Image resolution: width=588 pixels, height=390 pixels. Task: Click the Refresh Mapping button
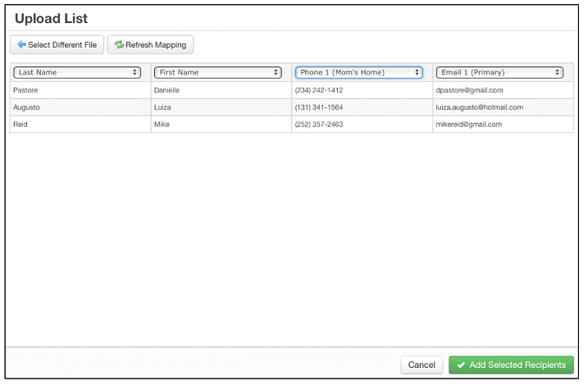coord(150,44)
